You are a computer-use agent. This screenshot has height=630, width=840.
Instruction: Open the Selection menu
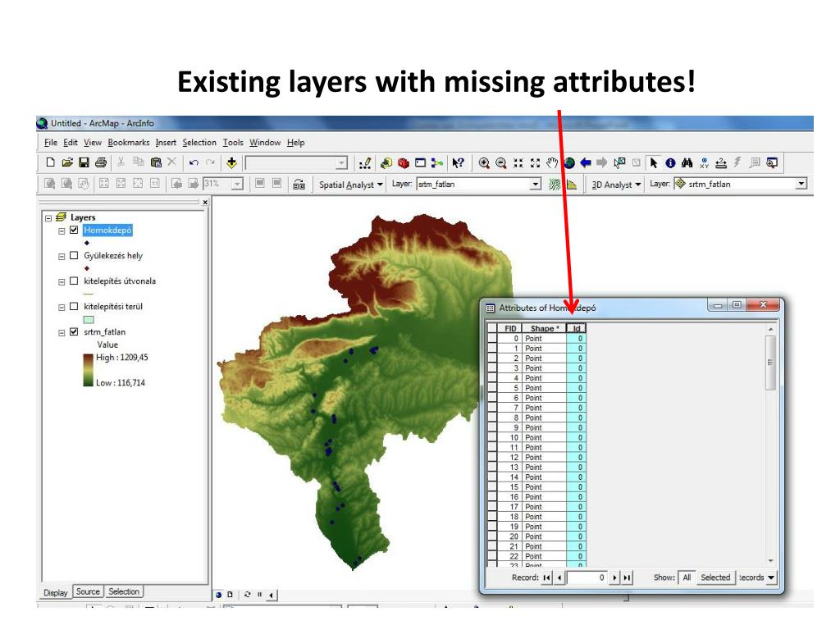199,143
